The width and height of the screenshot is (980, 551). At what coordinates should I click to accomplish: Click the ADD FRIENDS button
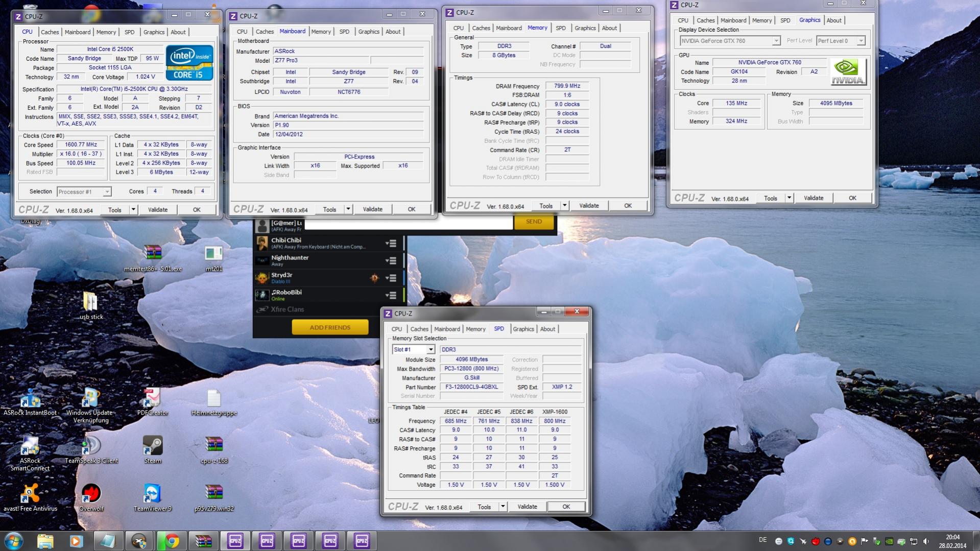(330, 327)
